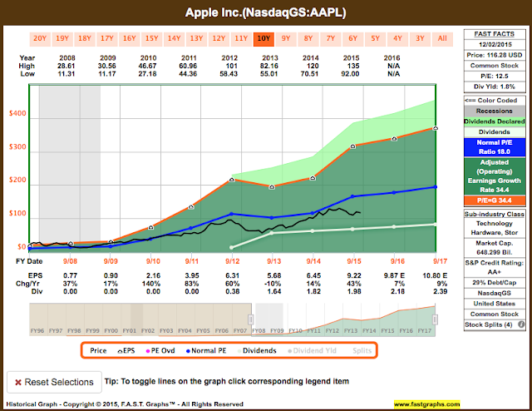Click the Apple Inc. chart title

(x=266, y=12)
